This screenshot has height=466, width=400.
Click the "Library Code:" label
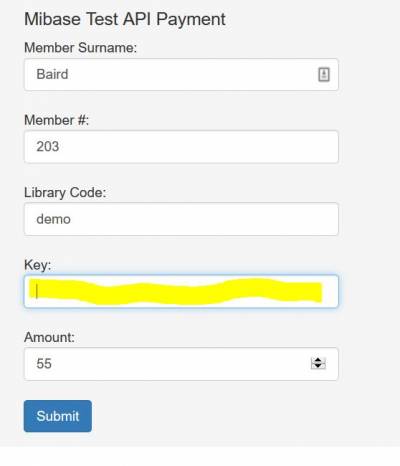click(65, 193)
